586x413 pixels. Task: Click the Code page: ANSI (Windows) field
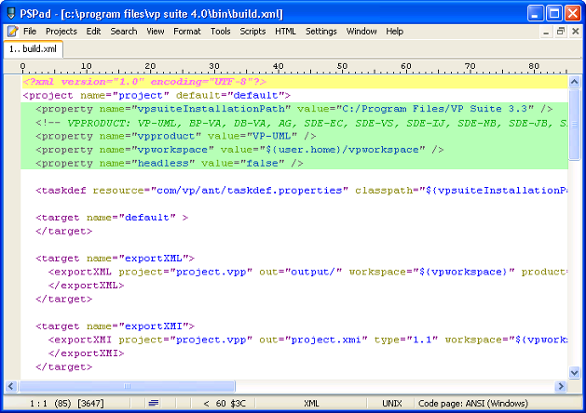pos(473,404)
